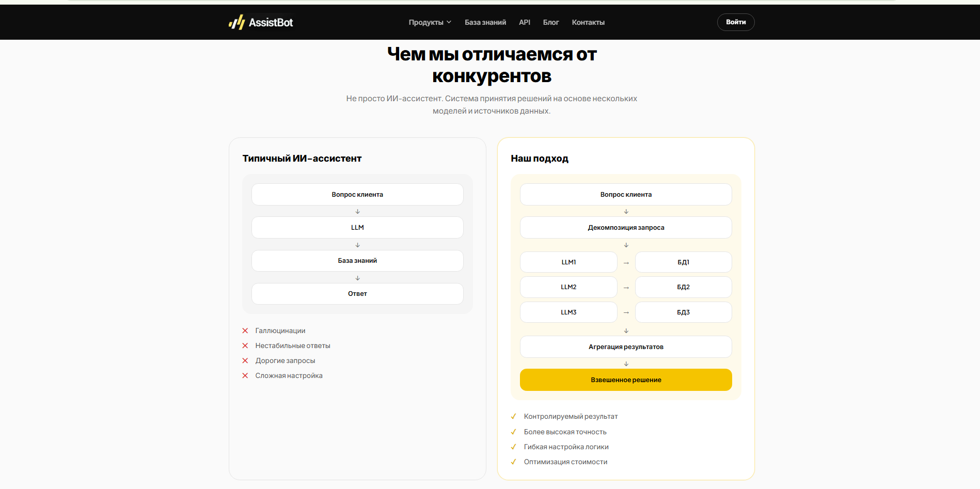980x489 pixels.
Task: Select the yellow Взвешенное решение block
Action: coord(626,380)
